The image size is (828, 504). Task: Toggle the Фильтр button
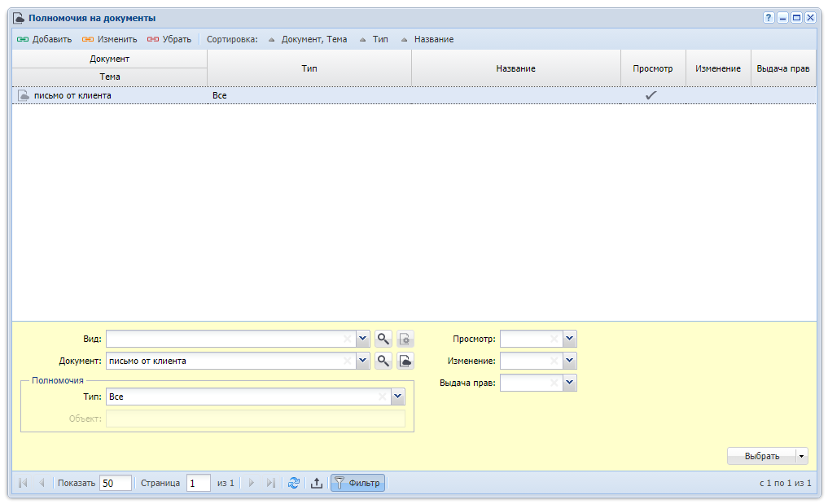click(x=357, y=483)
